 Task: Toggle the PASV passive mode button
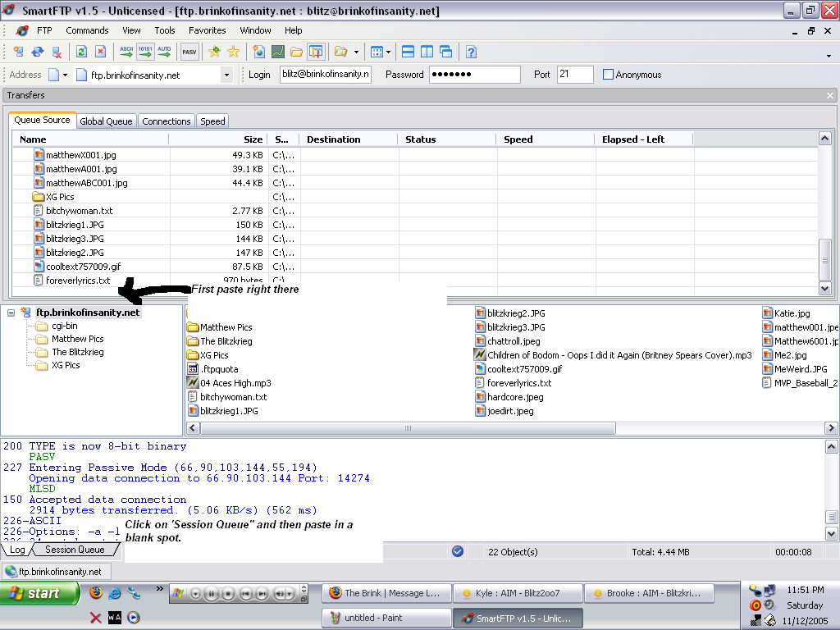coord(189,52)
